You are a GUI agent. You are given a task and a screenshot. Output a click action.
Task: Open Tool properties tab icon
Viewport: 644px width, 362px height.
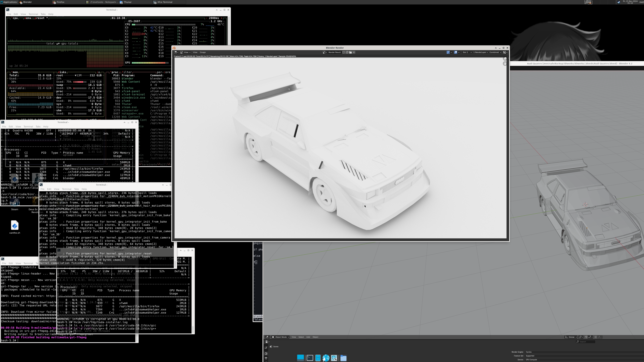point(266,348)
